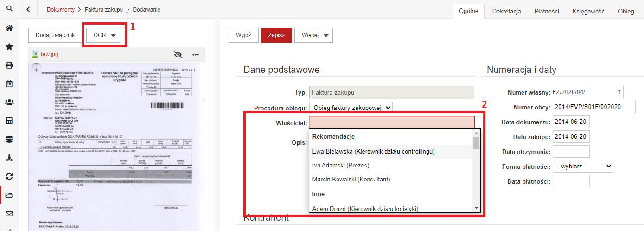Click the printer icon in sidebar
This screenshot has height=231, width=644.
point(9,65)
